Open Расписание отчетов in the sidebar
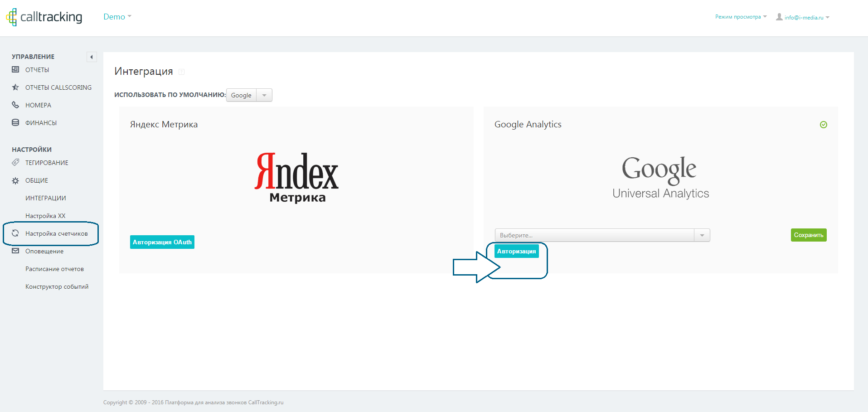 (x=54, y=269)
